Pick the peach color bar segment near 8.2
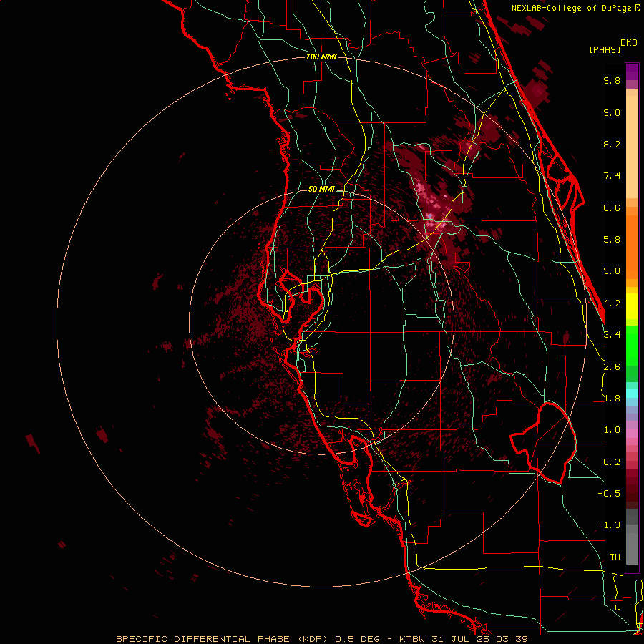This screenshot has height=644, width=644. (x=632, y=147)
